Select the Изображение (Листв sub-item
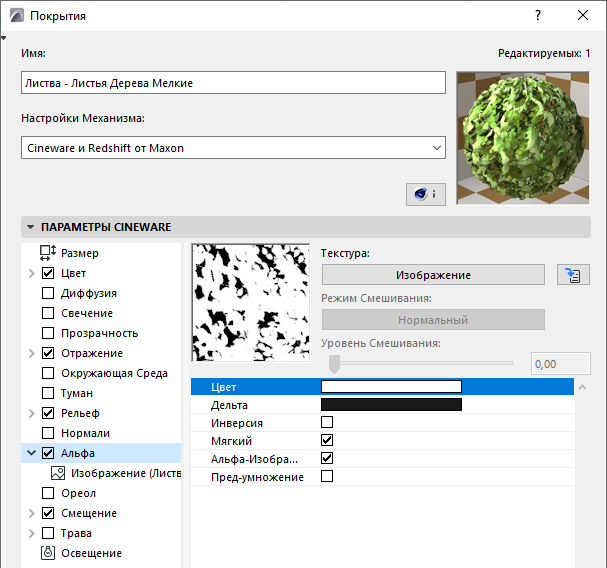Image resolution: width=607 pixels, height=568 pixels. 126,473
